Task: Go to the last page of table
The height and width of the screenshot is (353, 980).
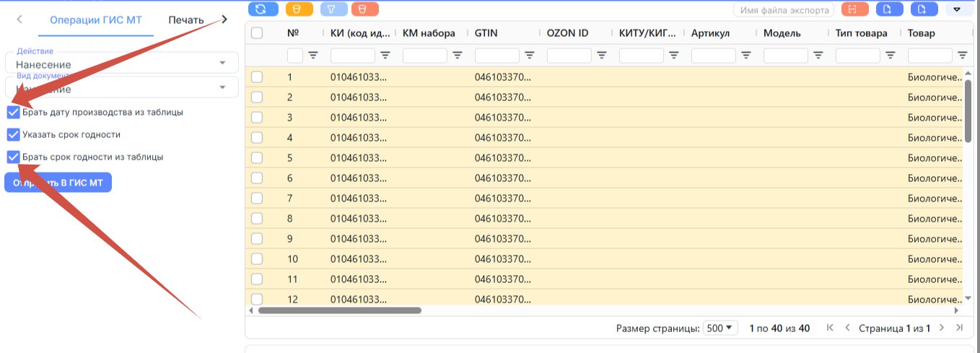Action: [959, 328]
